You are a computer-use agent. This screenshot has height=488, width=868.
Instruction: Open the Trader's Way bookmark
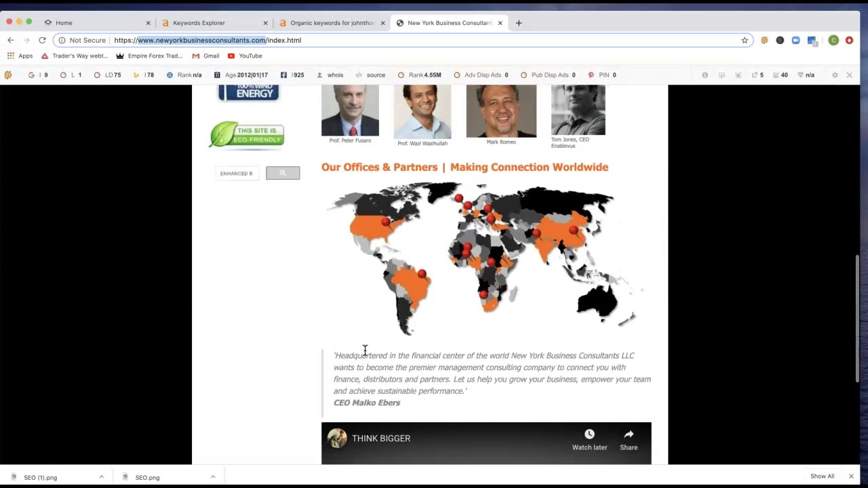75,56
